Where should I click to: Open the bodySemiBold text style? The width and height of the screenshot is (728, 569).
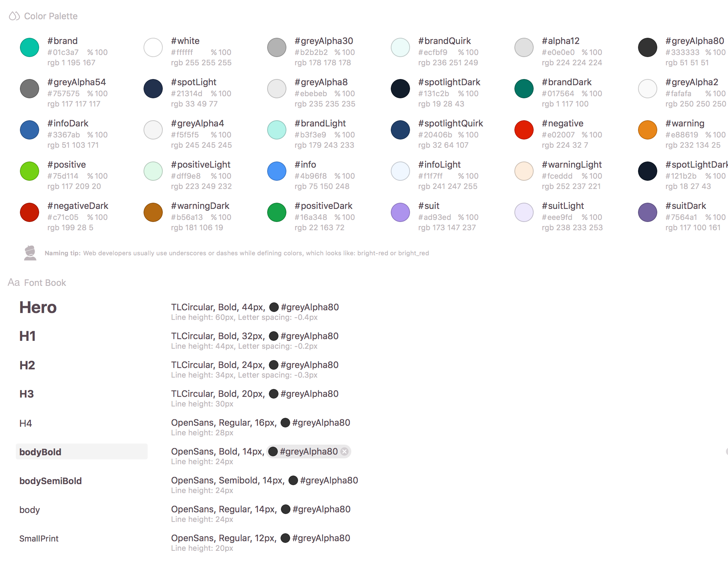(x=50, y=481)
